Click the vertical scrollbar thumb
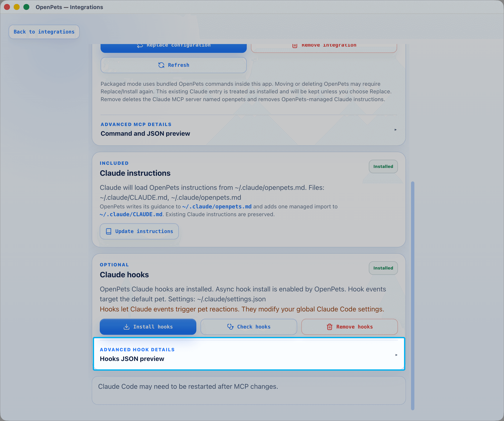Image resolution: width=504 pixels, height=421 pixels. tap(412, 296)
